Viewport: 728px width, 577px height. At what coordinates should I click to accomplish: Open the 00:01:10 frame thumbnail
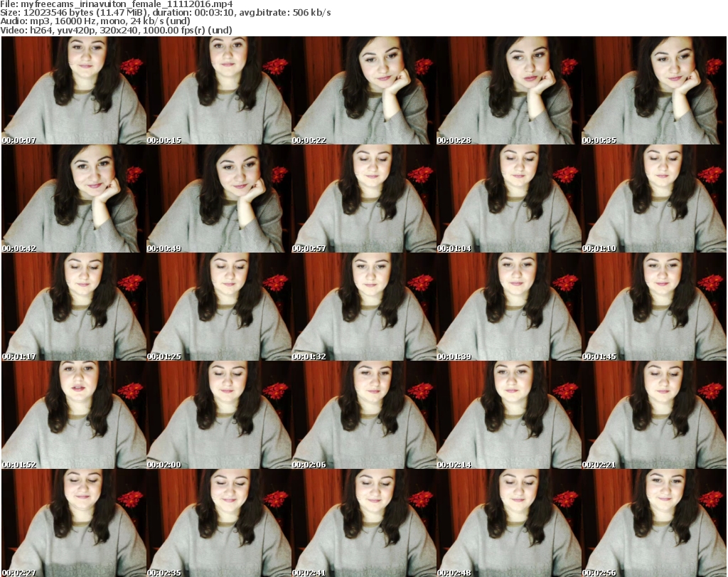click(x=654, y=198)
